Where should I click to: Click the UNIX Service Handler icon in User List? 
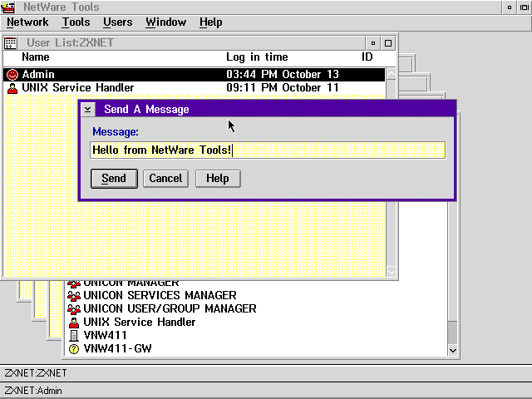12,88
